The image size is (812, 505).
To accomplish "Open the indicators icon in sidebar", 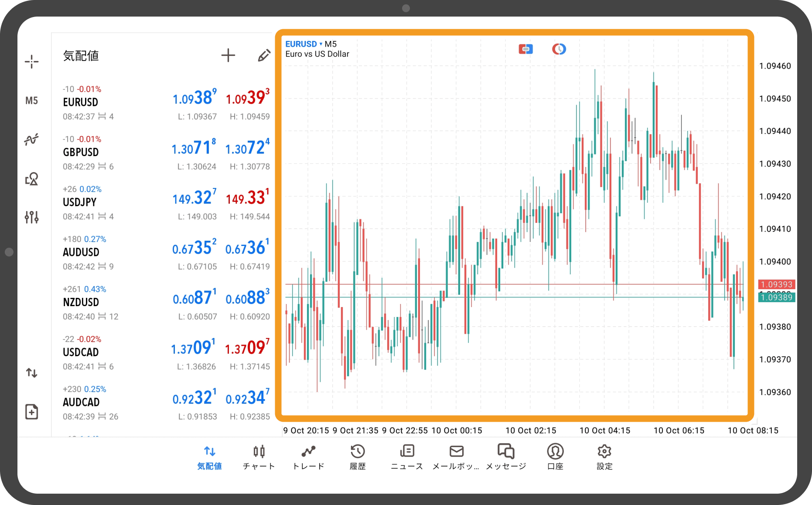I will click(x=31, y=140).
